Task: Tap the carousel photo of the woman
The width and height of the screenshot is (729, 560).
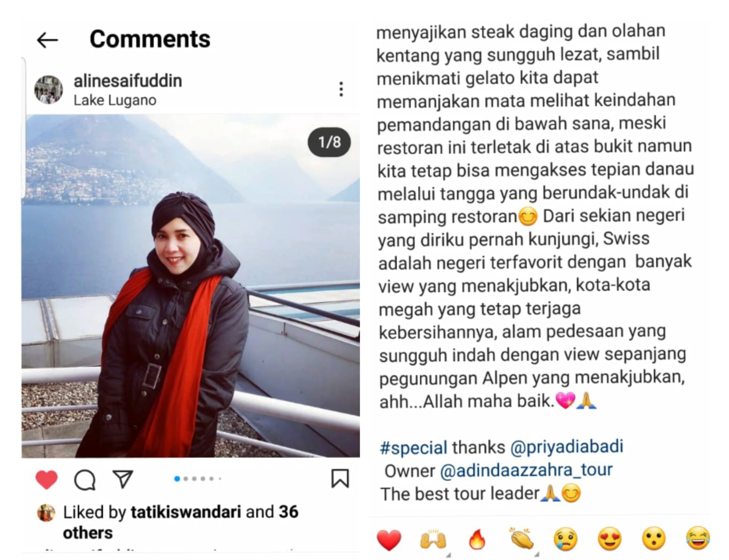Action: pyautogui.click(x=191, y=286)
